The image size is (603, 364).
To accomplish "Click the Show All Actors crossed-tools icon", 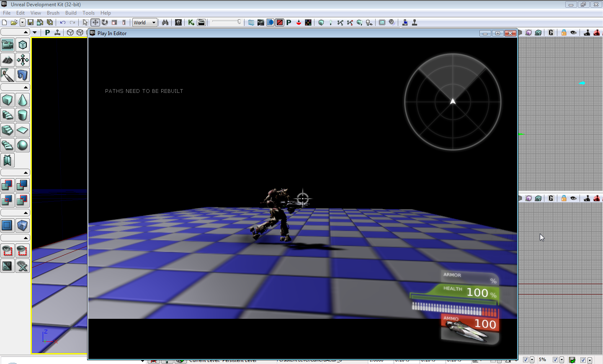I will point(23,266).
